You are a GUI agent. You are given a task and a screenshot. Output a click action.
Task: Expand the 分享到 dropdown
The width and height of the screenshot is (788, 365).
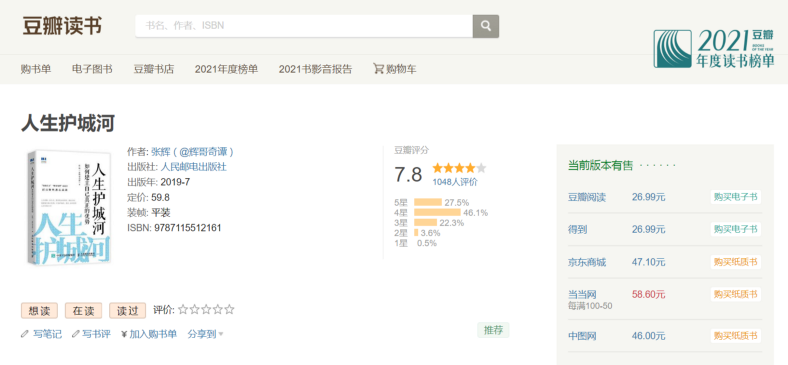206,334
